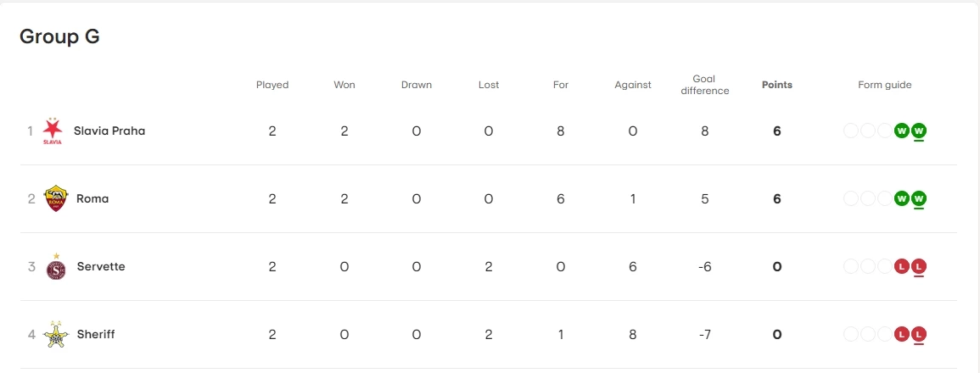Click the Played column header
Viewport: 980px width, 373px height.
coord(272,85)
